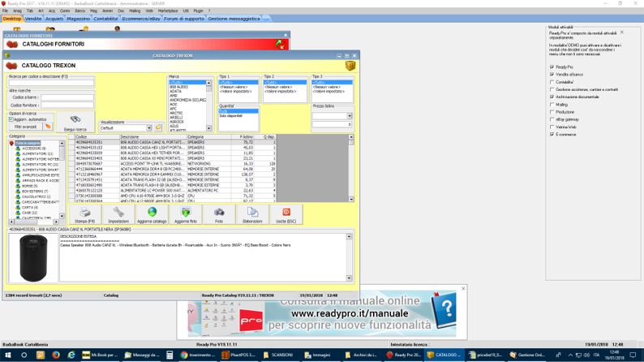Open the Acquisti tab
The image size is (644, 362).
(x=54, y=19)
